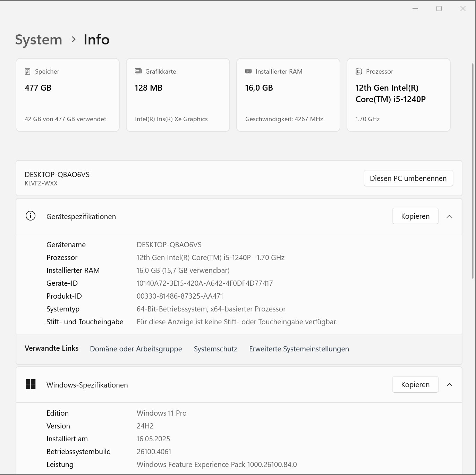
Task: Copy Windows specifications with Kopieren
Action: (x=415, y=384)
